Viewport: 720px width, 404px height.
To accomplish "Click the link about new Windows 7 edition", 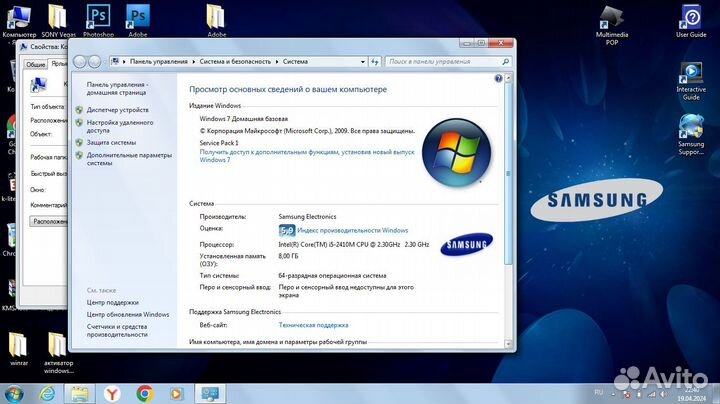I will [307, 156].
